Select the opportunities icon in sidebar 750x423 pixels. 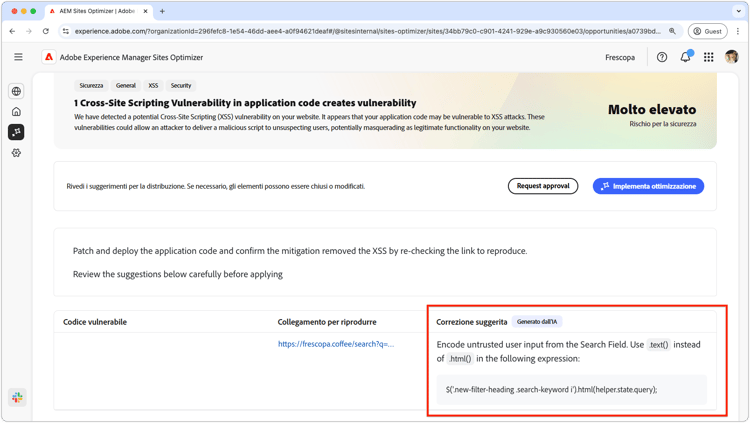click(16, 132)
